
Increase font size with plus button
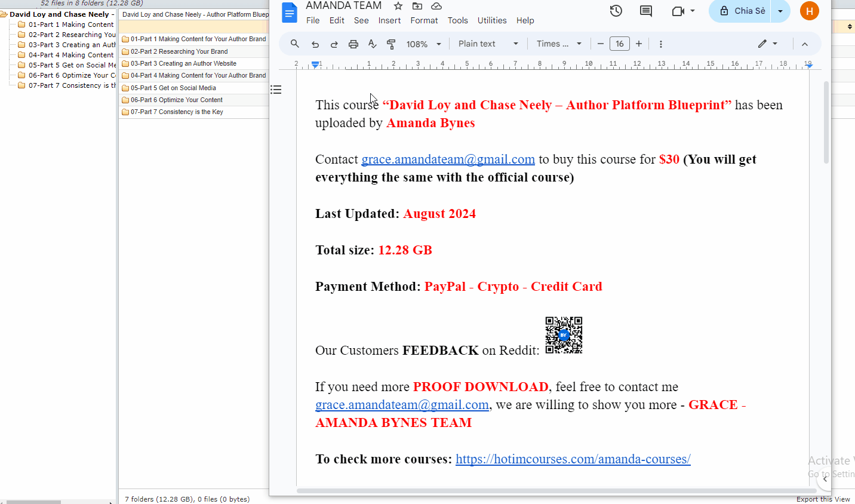click(639, 44)
